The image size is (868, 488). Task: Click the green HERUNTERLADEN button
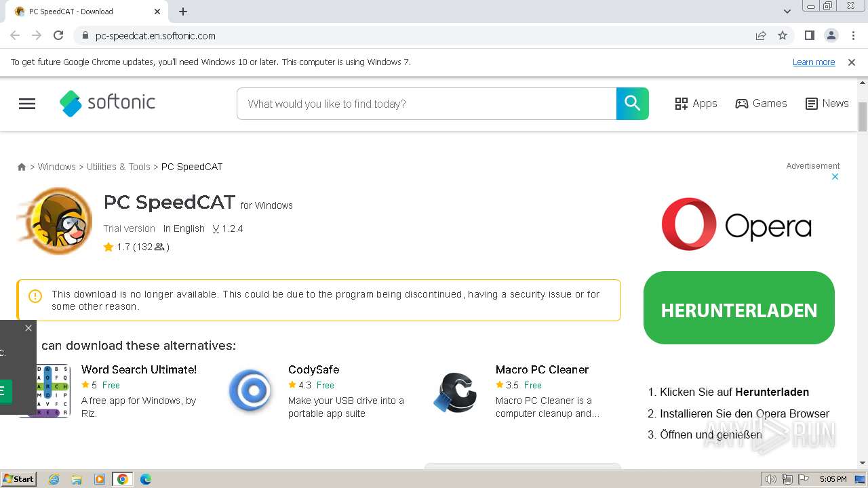739,308
